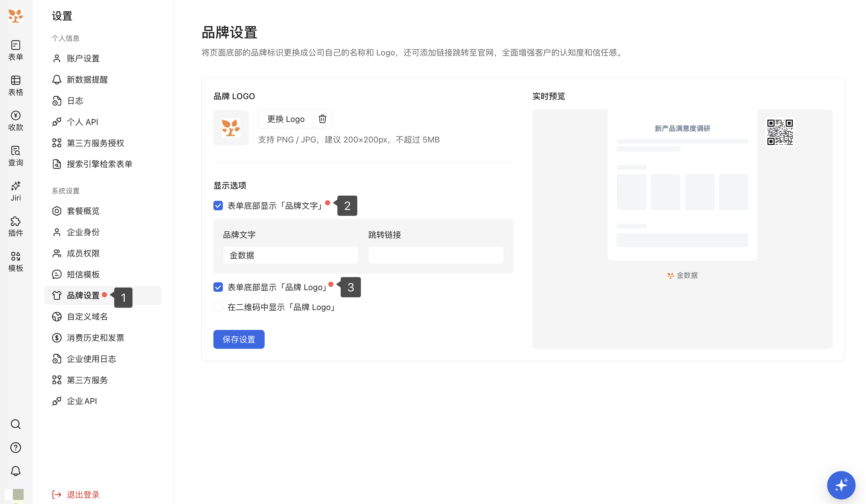This screenshot has height=504, width=866.
Task: Click the floating AI sparkle button
Action: (x=841, y=485)
